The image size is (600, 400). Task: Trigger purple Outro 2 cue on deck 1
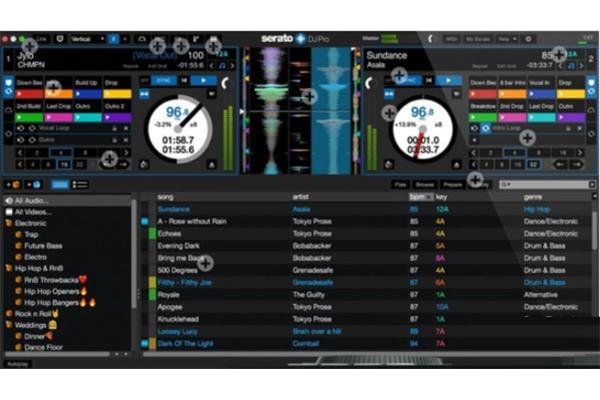pyautogui.click(x=117, y=118)
